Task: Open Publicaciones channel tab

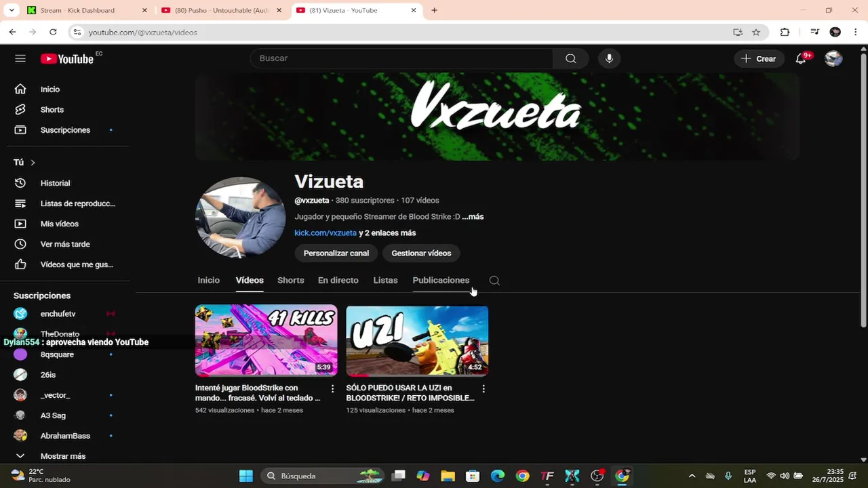Action: (x=441, y=281)
